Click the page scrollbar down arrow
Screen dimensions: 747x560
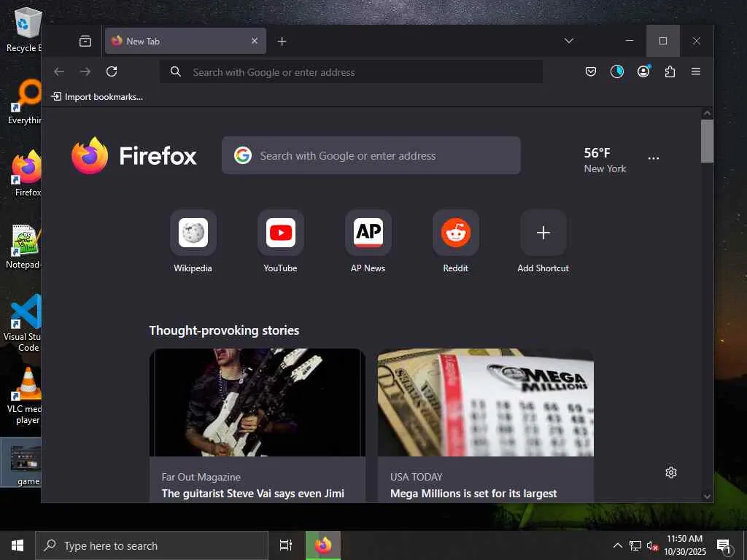[x=707, y=496]
